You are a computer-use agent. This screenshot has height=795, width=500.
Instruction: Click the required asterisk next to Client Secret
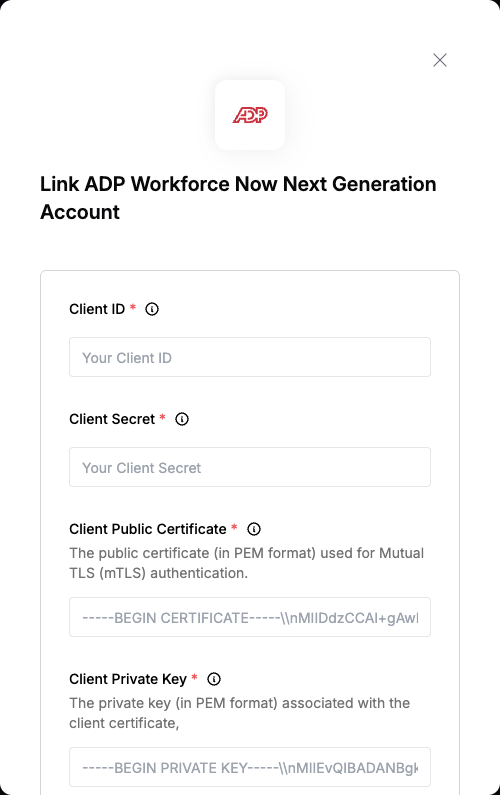162,417
